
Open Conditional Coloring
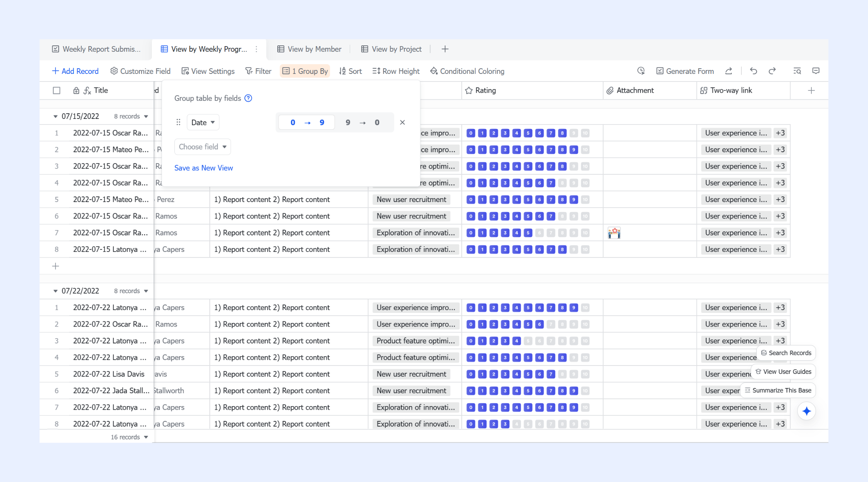click(x=467, y=71)
